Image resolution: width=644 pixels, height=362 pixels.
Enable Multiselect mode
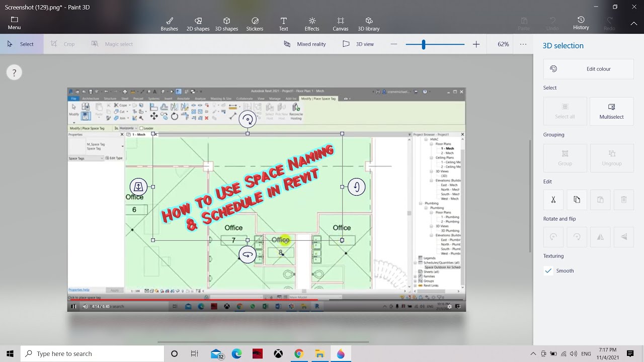pyautogui.click(x=611, y=111)
